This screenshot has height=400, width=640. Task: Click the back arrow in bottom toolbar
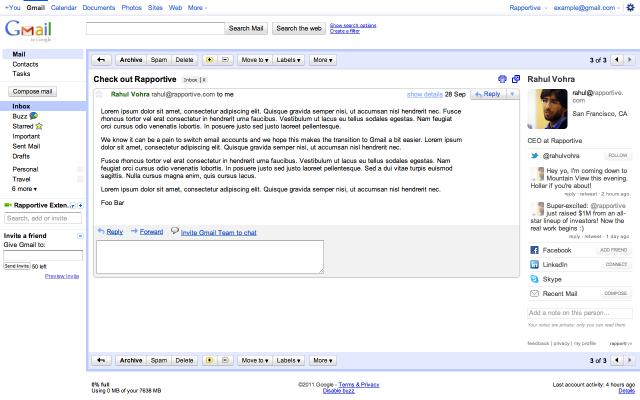pos(101,360)
